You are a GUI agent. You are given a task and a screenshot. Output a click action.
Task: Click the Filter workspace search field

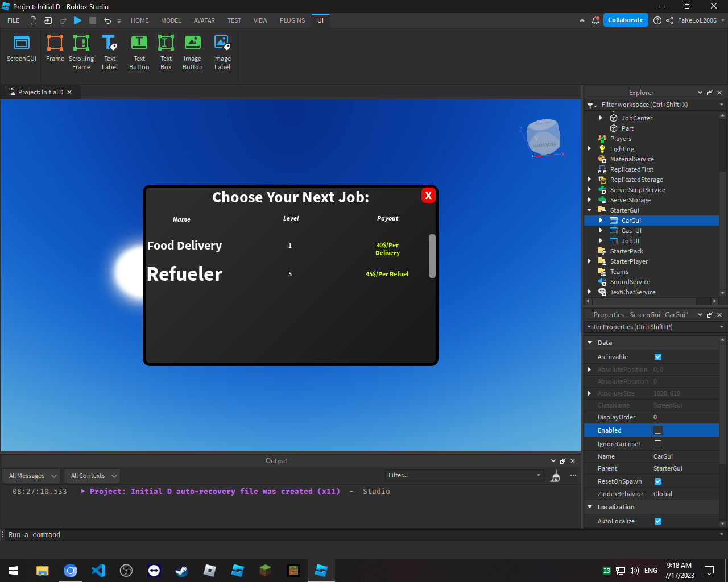[x=659, y=105]
